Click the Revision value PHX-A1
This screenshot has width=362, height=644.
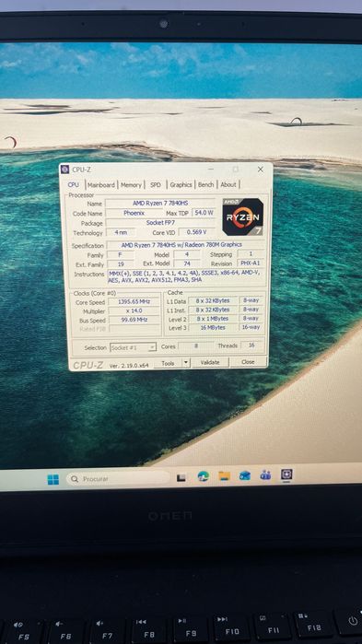pos(251,263)
